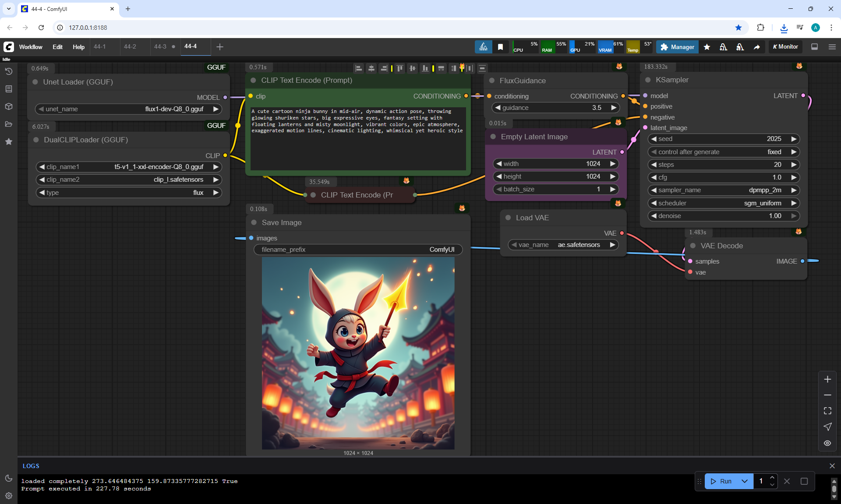Click the fit view icon
This screenshot has height=504, width=841.
827,411
